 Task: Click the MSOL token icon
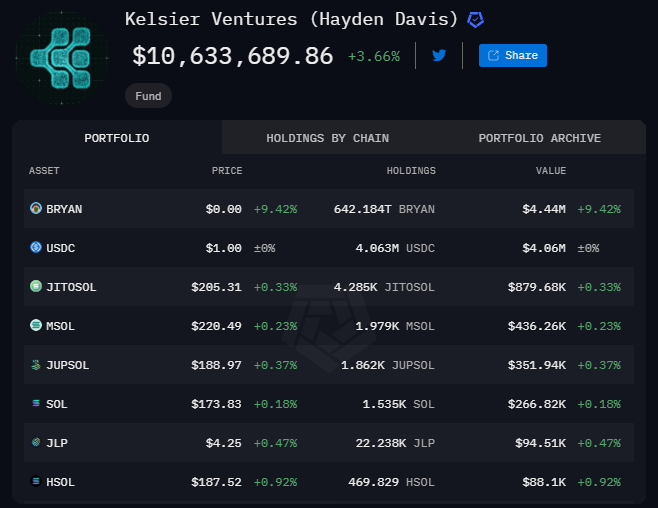[x=36, y=326]
